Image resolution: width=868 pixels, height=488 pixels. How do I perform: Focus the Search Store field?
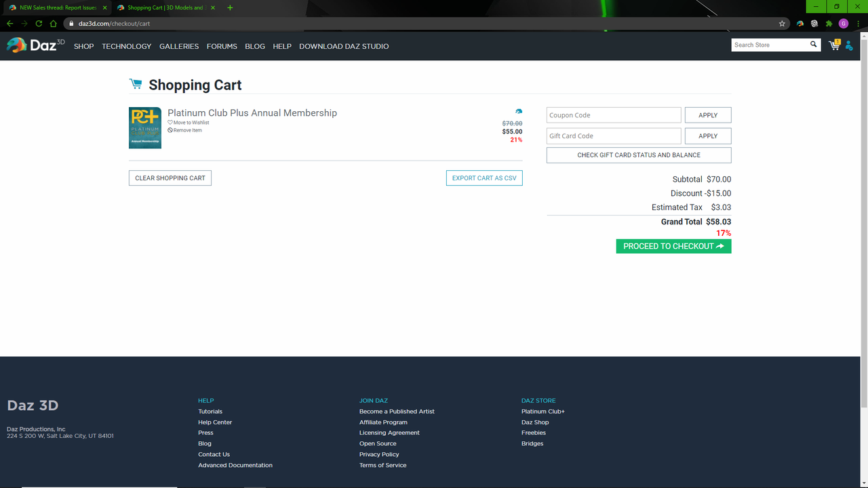pos(770,45)
